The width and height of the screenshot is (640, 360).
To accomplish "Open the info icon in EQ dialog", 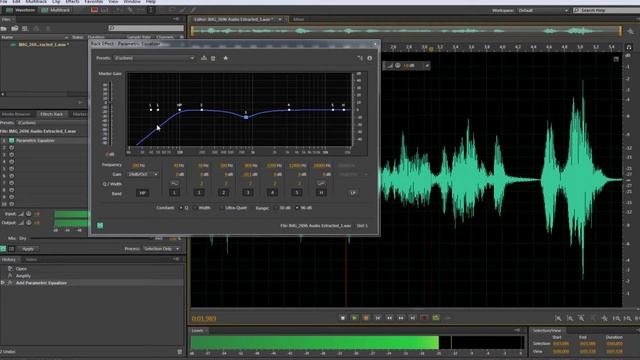I will point(370,58).
